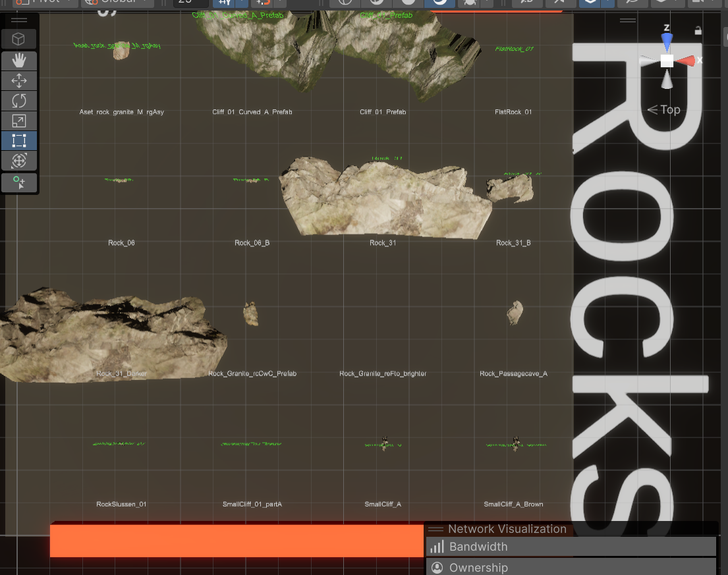Click the blue Z axis cone on gizmo
Image resolution: width=728 pixels, height=575 pixels.
point(667,43)
